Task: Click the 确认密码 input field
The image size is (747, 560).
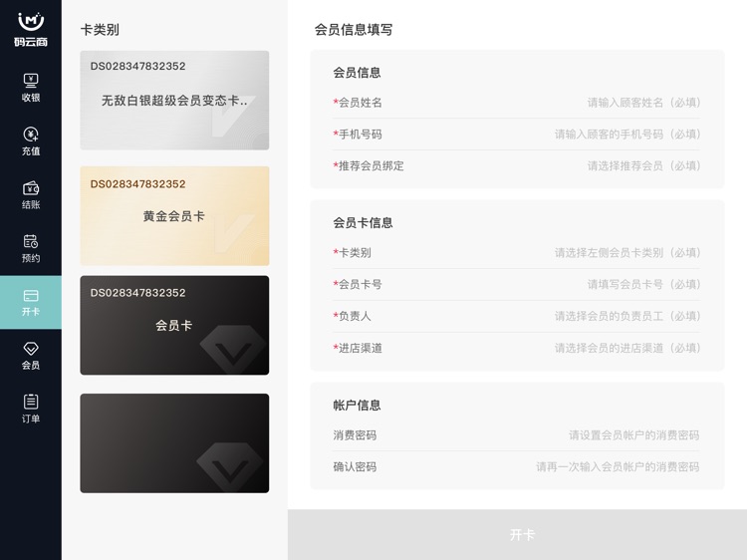Action: (x=517, y=466)
